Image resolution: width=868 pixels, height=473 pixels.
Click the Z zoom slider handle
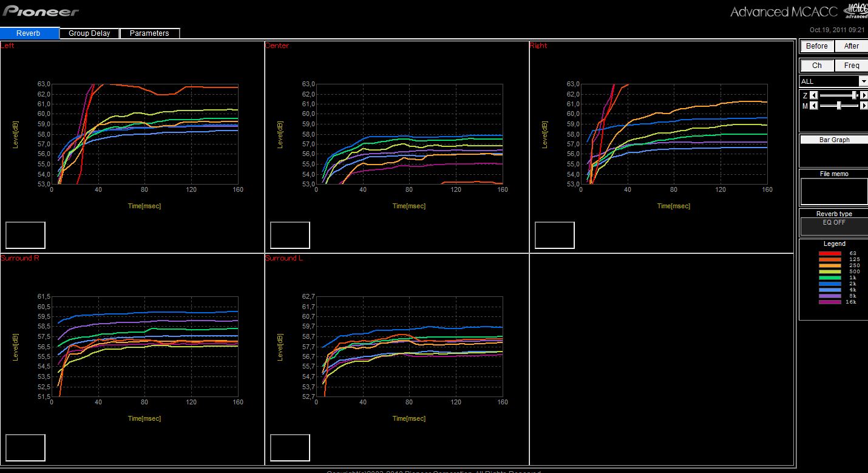pos(854,95)
